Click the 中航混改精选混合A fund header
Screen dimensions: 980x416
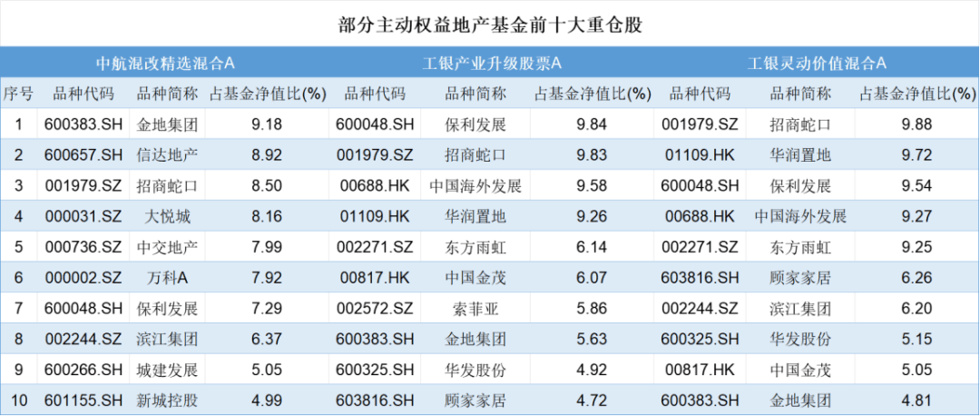[x=165, y=64]
